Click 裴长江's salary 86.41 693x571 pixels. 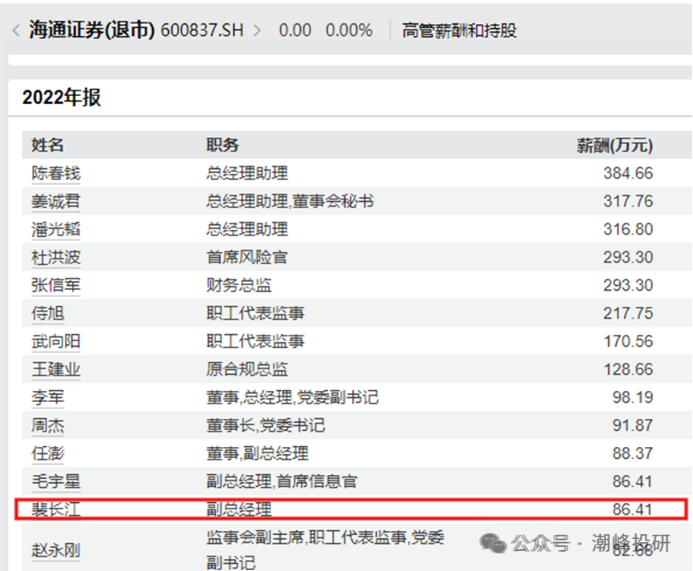pyautogui.click(x=632, y=510)
